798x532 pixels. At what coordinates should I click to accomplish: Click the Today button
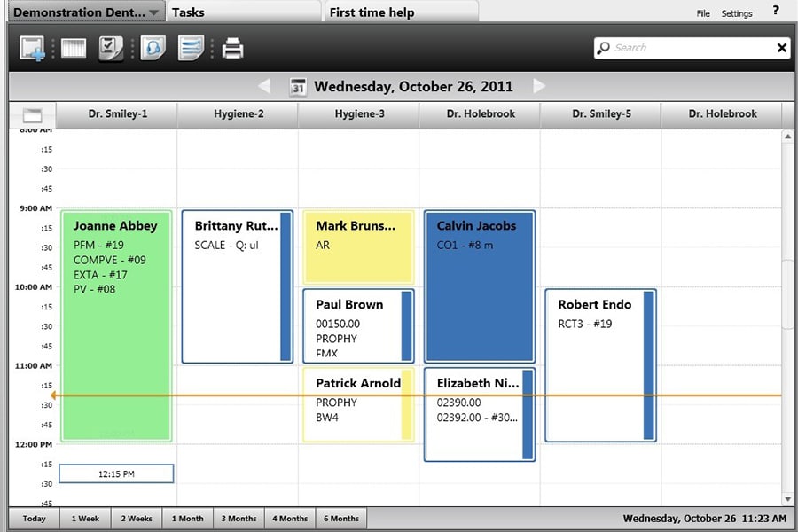(x=34, y=519)
